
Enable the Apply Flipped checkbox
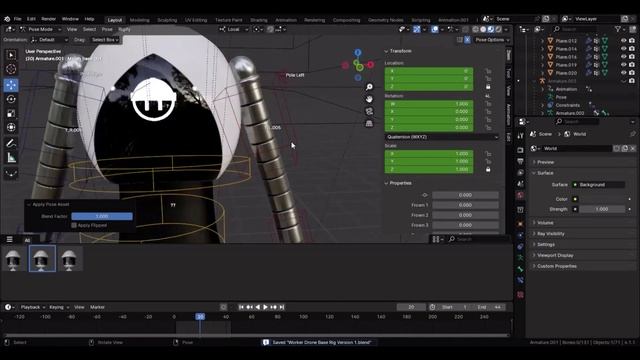point(74,225)
